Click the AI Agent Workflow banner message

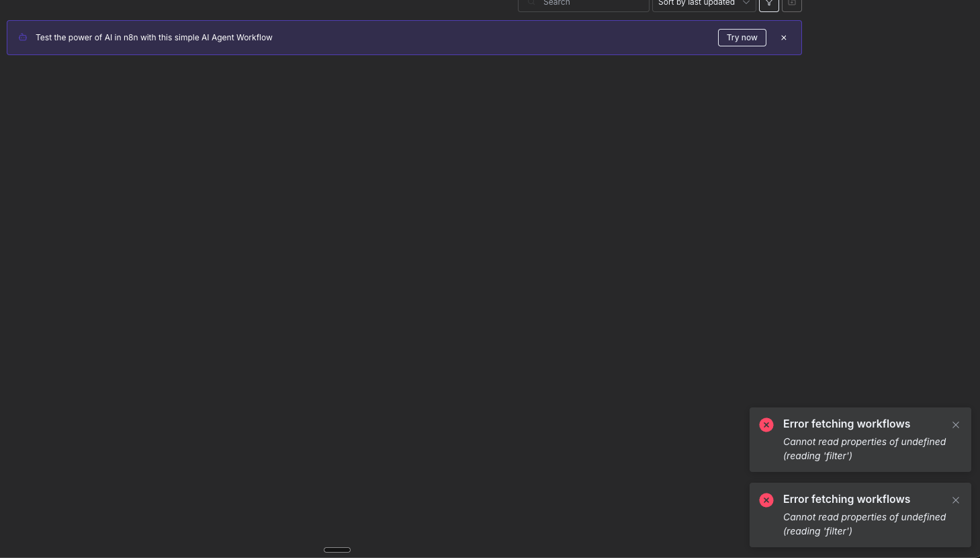[x=154, y=38]
